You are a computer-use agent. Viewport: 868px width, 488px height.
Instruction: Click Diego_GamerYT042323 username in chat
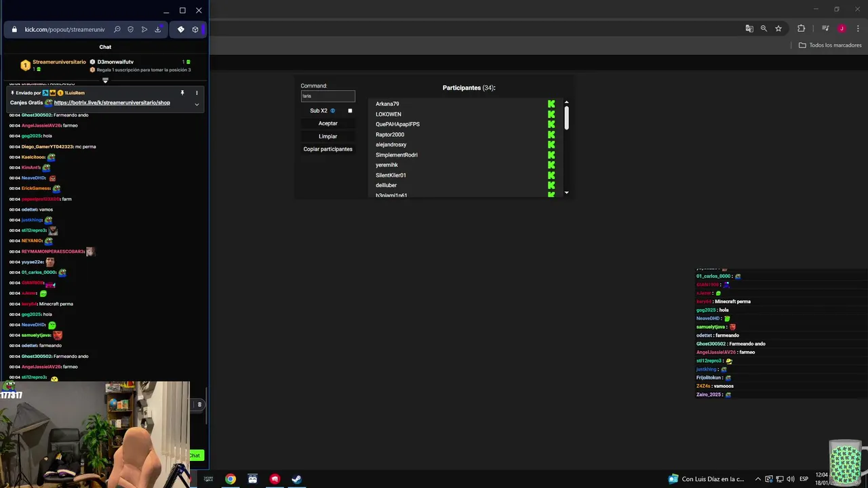click(47, 146)
